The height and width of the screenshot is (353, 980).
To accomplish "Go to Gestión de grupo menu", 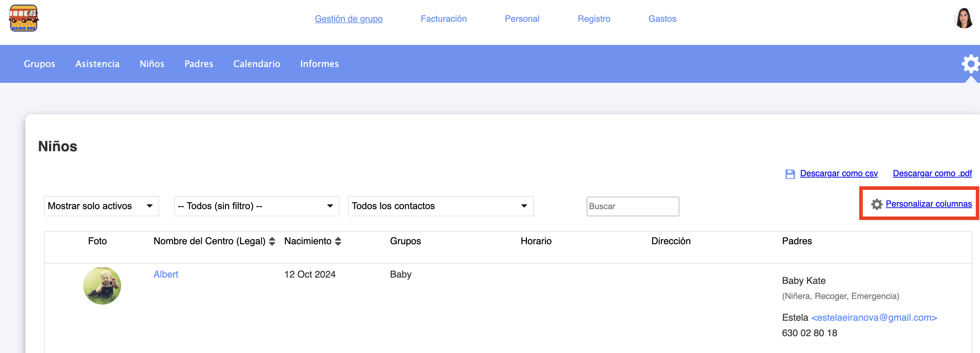I will coord(349,19).
